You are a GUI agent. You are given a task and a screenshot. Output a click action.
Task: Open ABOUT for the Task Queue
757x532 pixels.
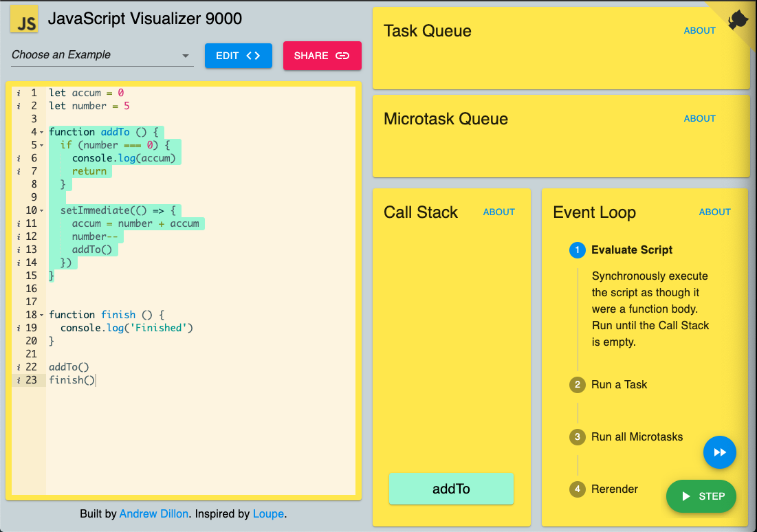point(699,30)
